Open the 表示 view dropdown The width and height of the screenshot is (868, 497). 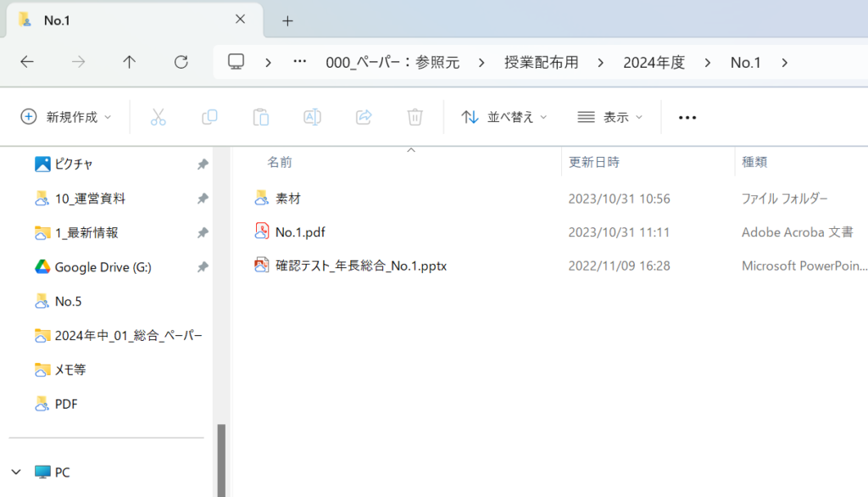coord(609,117)
